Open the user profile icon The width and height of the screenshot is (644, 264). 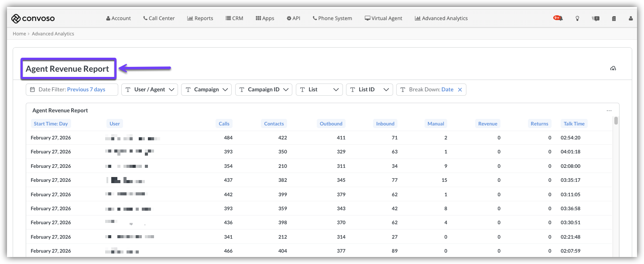point(630,18)
